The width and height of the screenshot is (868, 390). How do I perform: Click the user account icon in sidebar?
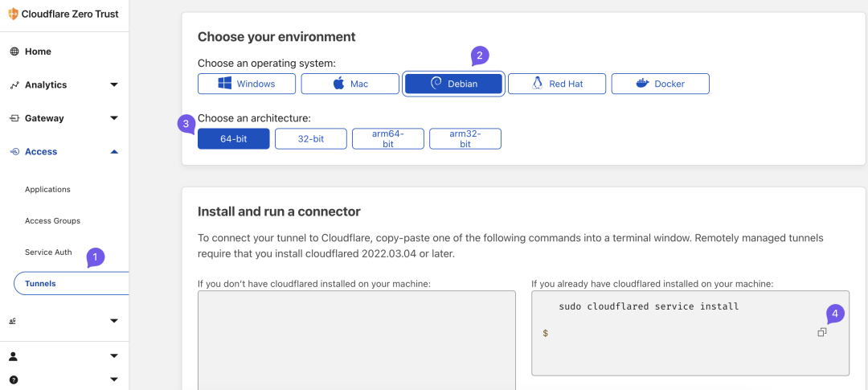coord(14,355)
